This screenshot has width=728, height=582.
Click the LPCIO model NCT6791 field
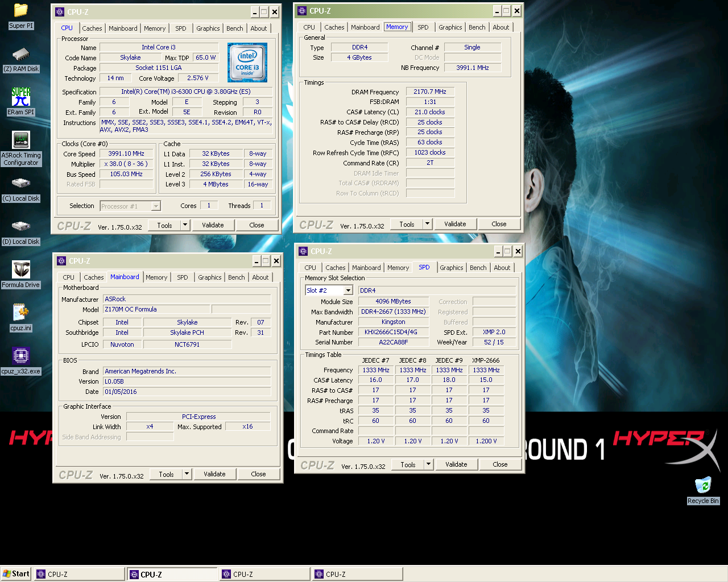[187, 344]
